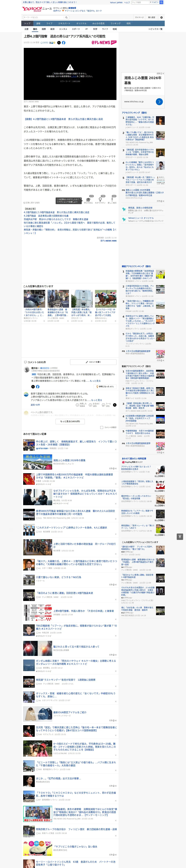Screen dimensions: 186x868
Task: Select the 速報 tab
Action: coord(38,24)
